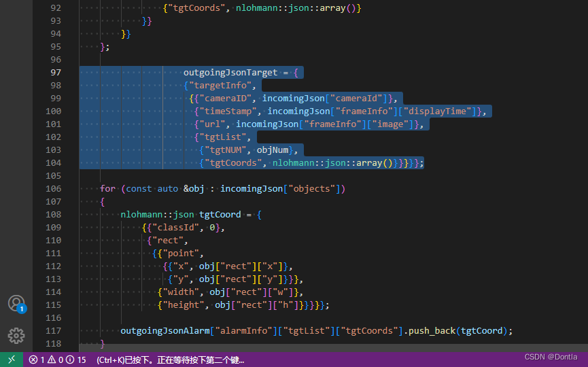The width and height of the screenshot is (588, 367).
Task: Click the "point" key string on line 111
Action: 181,254
